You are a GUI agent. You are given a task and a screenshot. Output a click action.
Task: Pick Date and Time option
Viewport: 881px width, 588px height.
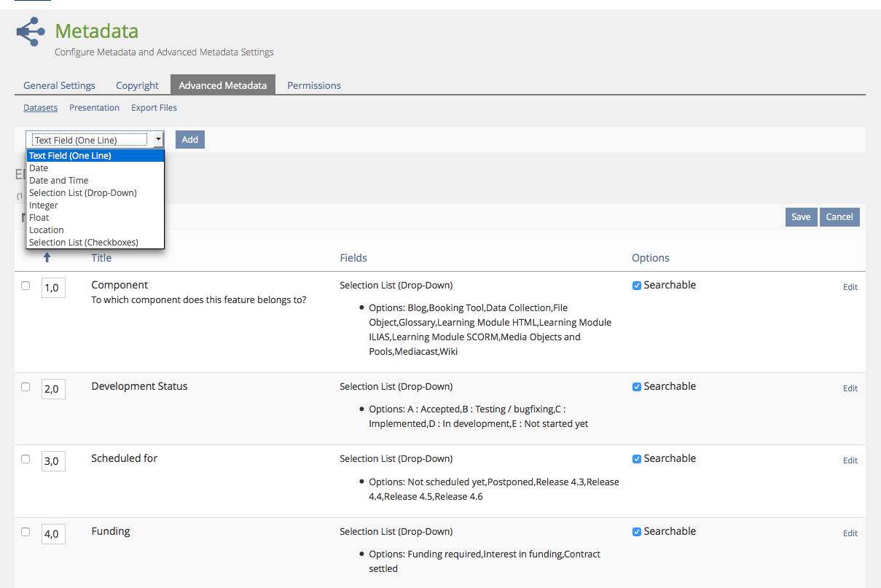point(58,181)
